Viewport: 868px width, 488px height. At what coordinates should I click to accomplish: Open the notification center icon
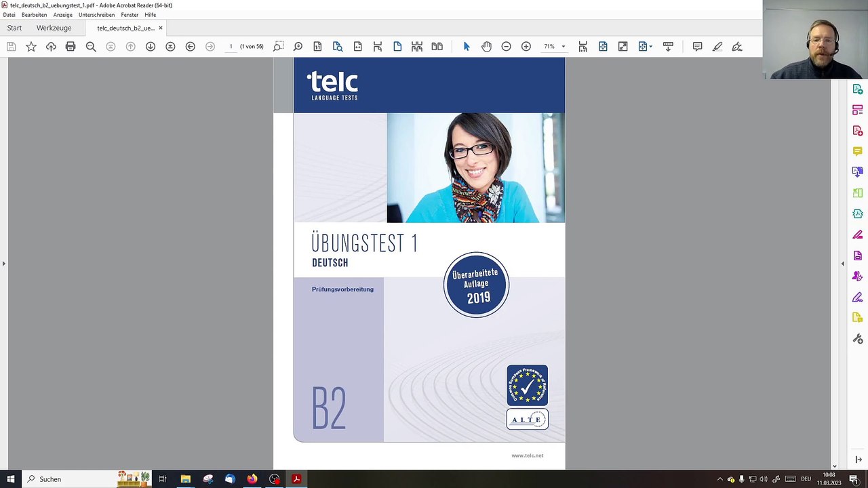coord(854,479)
